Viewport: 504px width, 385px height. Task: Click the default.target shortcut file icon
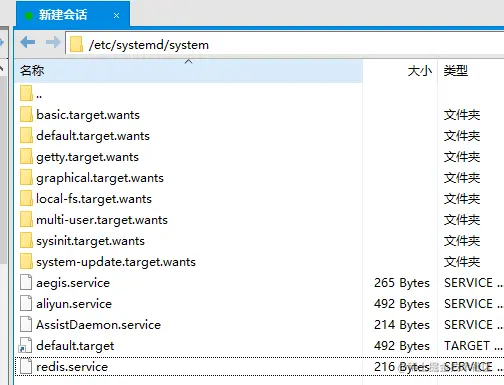pos(26,345)
